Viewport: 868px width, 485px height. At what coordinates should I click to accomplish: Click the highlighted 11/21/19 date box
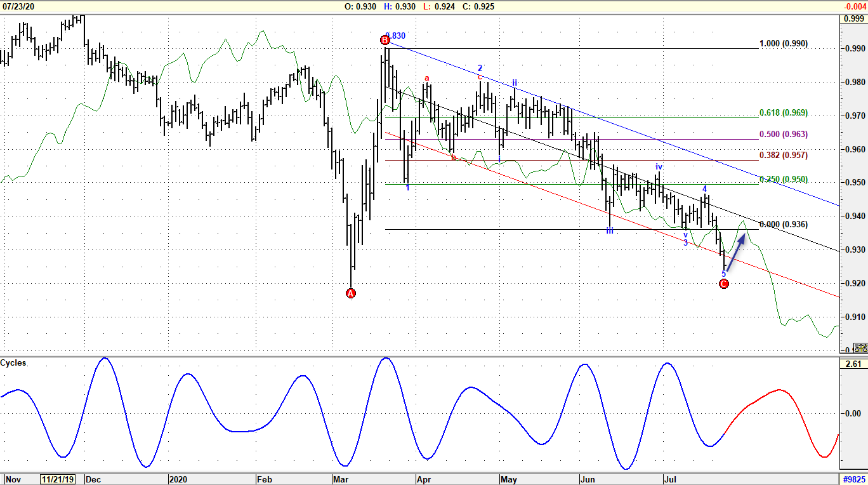57,479
